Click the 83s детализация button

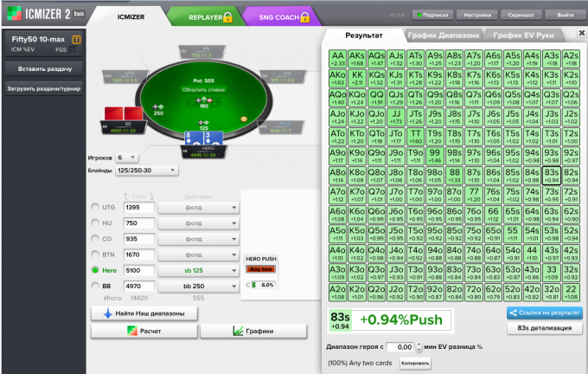click(x=545, y=328)
